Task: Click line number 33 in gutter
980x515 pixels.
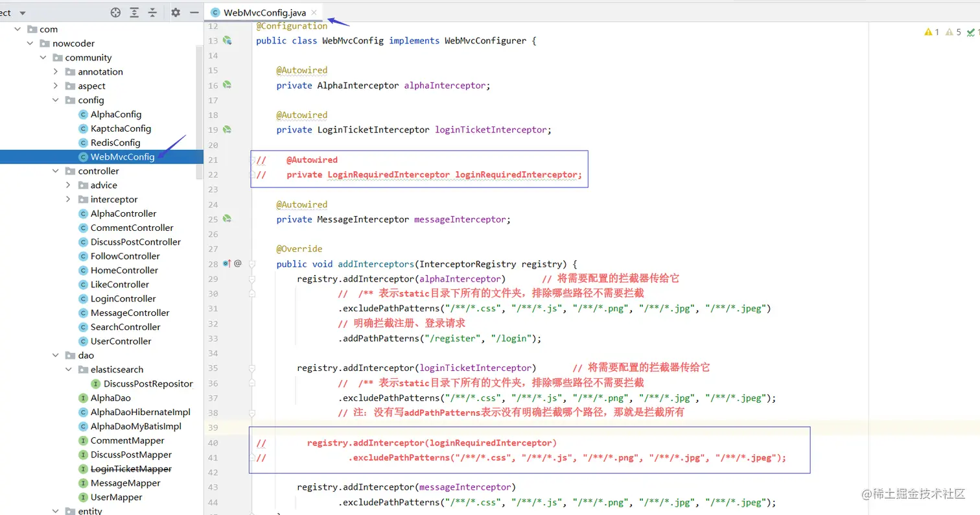Action: [213, 339]
